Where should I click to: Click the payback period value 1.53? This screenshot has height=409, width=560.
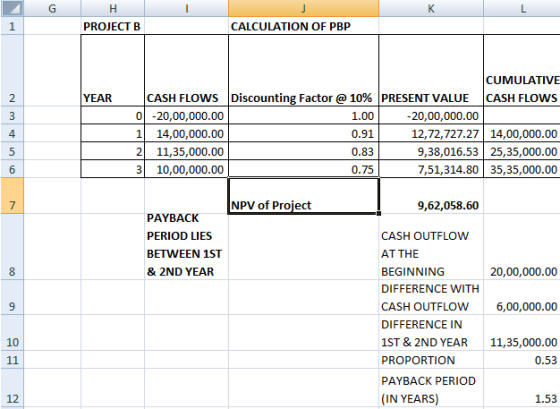522,388
